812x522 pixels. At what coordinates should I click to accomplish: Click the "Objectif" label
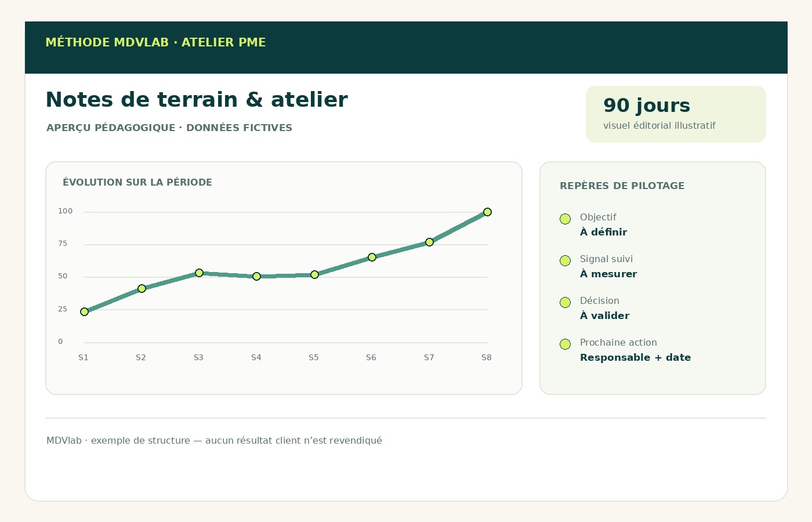[598, 217]
